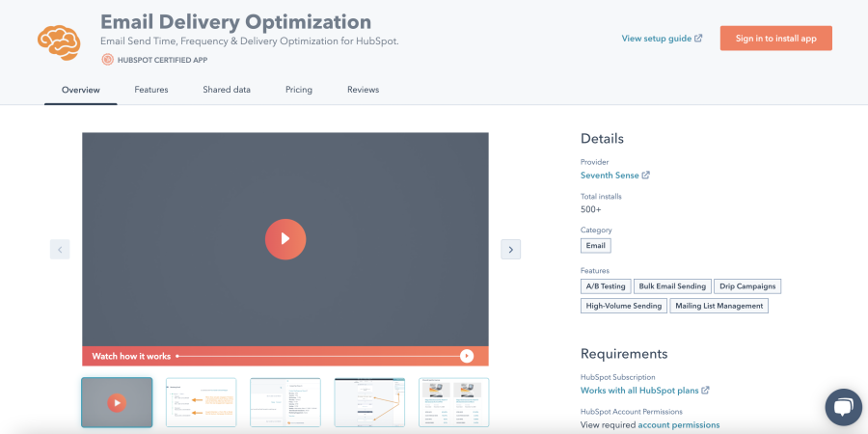
Task: Click the Email Delivery Optimization title
Action: tap(236, 22)
